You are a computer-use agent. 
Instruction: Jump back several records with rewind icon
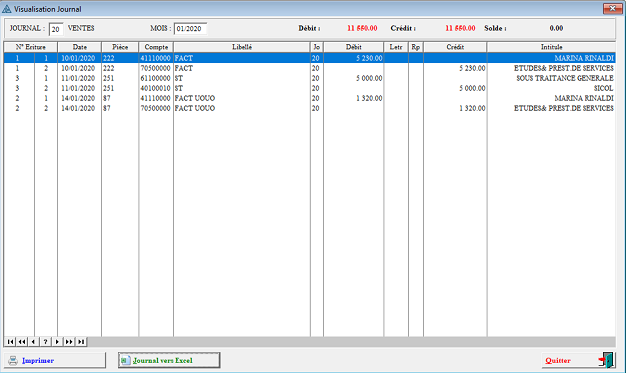(22, 342)
